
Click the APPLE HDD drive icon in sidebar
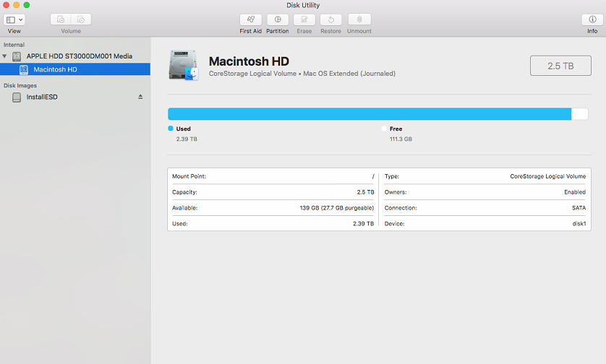click(x=17, y=56)
